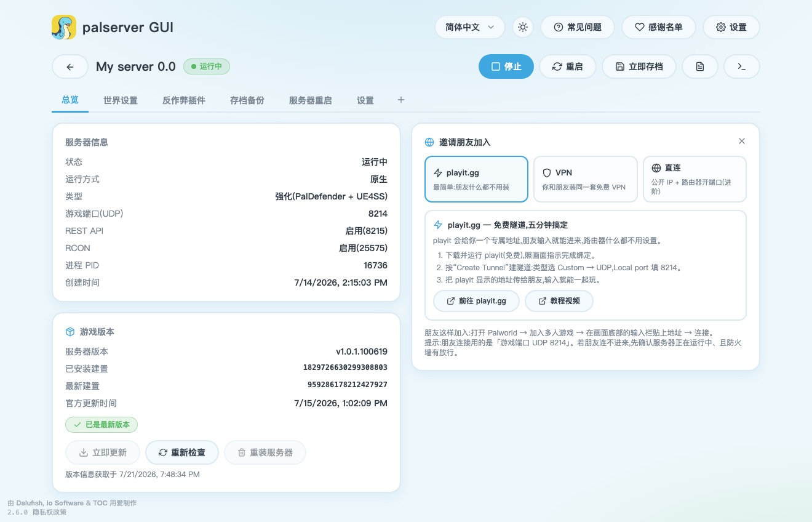
Task: Click the cube icon beside 游戏版本
Action: pos(70,332)
